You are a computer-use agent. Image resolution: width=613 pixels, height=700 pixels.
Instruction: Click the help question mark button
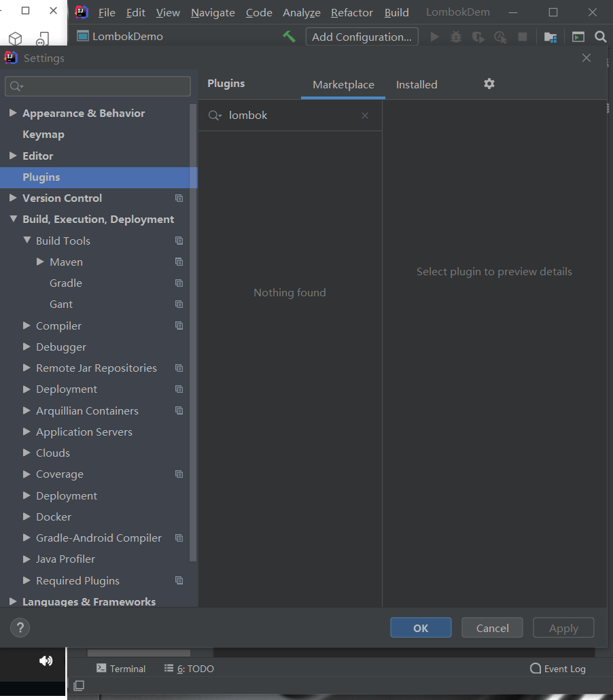tap(20, 628)
